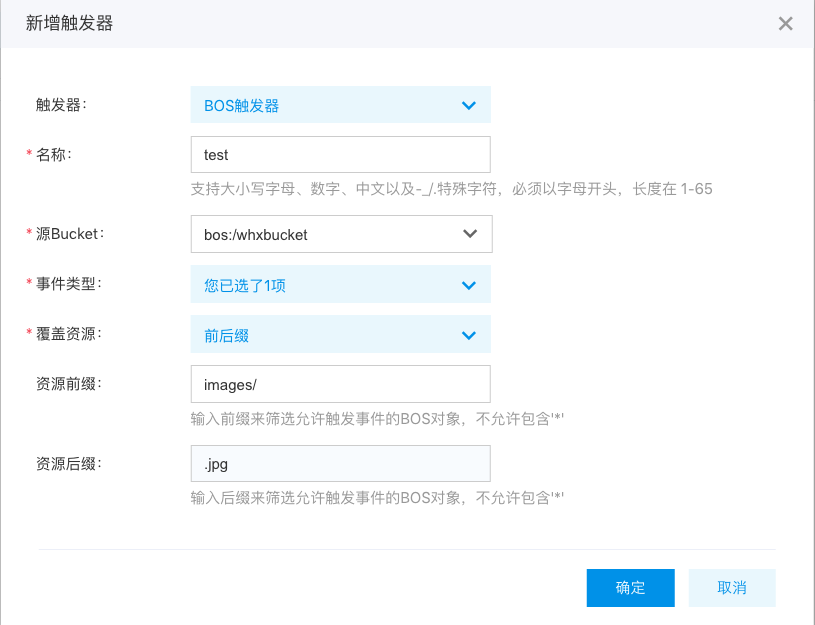
Task: Click the 资源后缀 field containing .jpg
Action: [340, 463]
